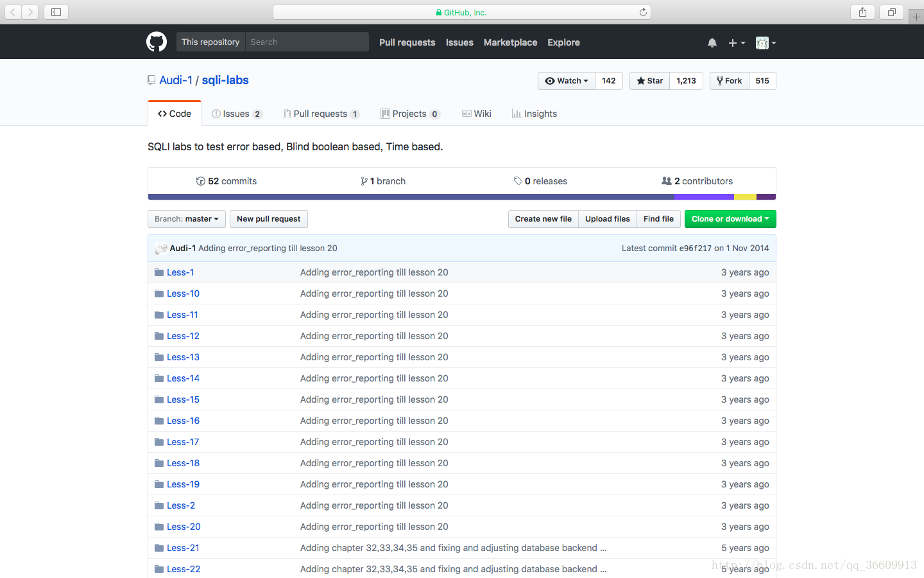Screen dimensions: 924x578
Task: Go back with Safari's back arrow
Action: pos(13,12)
